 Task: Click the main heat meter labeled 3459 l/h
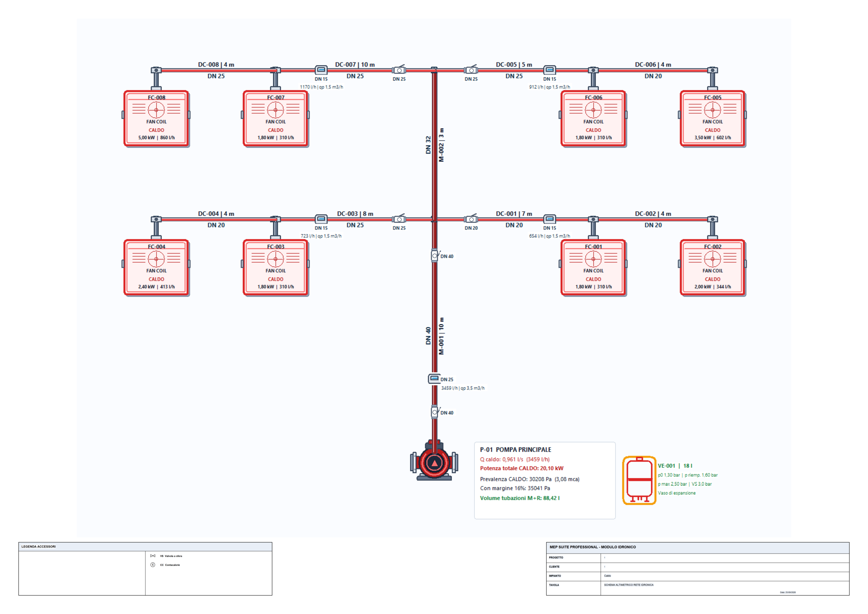point(434,378)
